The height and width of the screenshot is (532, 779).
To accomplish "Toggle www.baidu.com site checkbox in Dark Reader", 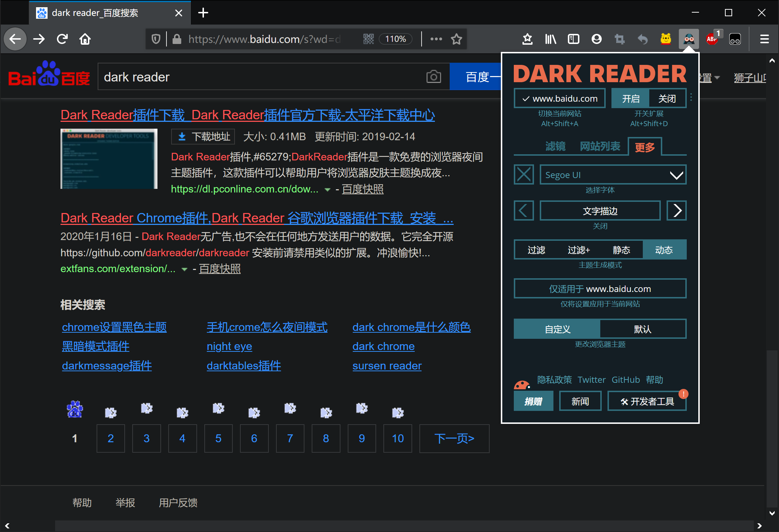I will [x=560, y=98].
